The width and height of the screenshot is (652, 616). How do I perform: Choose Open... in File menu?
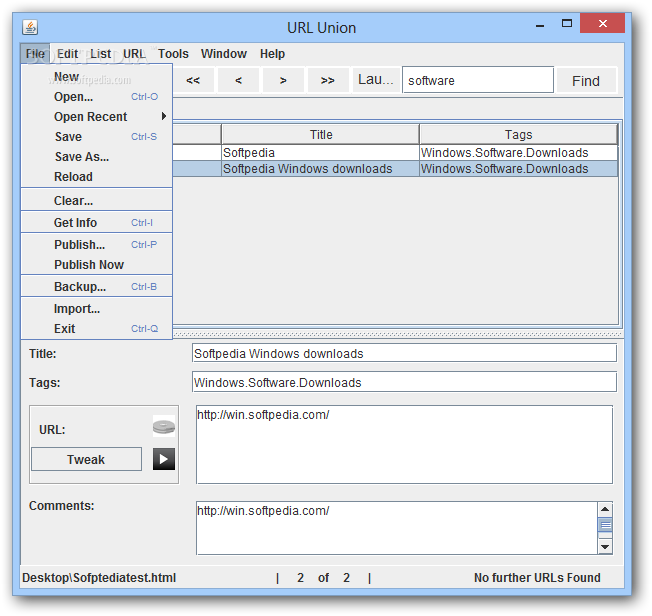pos(96,97)
